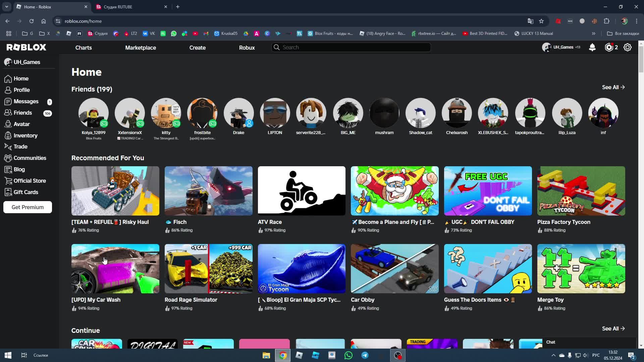The image size is (644, 362).
Task: Open the ATV Race game thumbnail
Action: [x=302, y=191]
